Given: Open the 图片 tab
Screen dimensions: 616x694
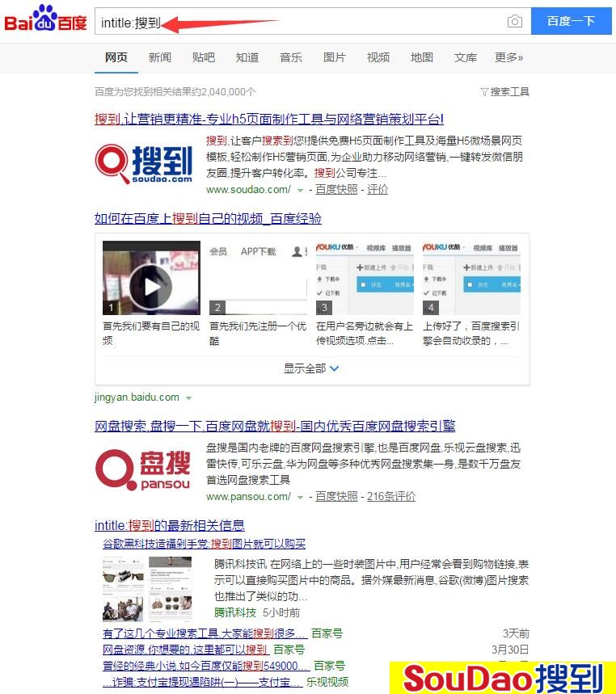Looking at the screenshot, I should pos(335,57).
